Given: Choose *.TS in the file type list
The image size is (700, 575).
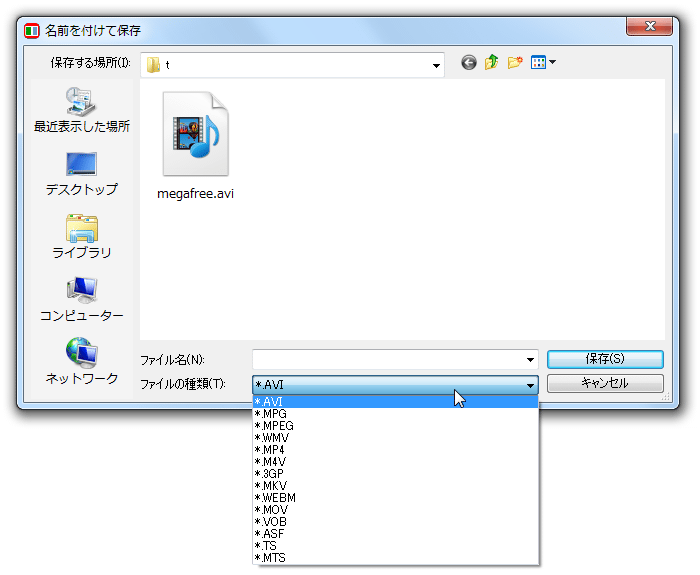Looking at the screenshot, I should (396, 546).
